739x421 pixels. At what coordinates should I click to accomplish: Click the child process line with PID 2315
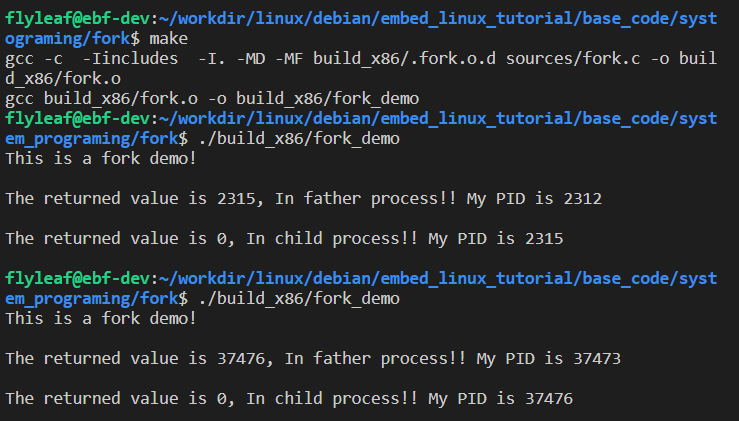coord(284,239)
